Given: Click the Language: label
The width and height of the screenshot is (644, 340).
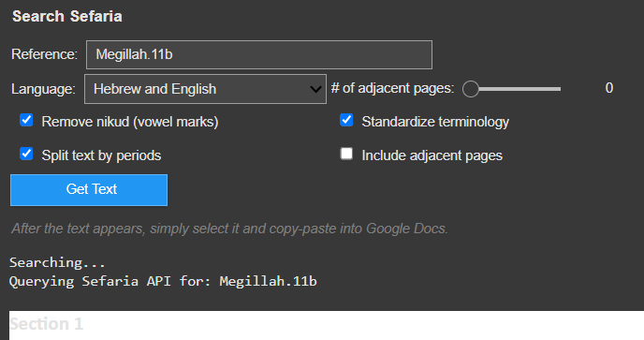Looking at the screenshot, I should [x=43, y=89].
